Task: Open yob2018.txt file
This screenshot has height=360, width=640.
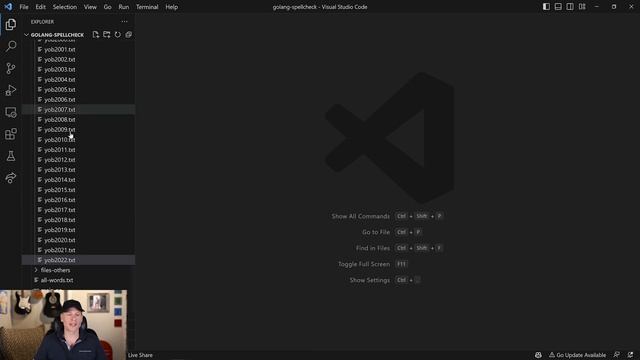Action: pyautogui.click(x=78, y=220)
